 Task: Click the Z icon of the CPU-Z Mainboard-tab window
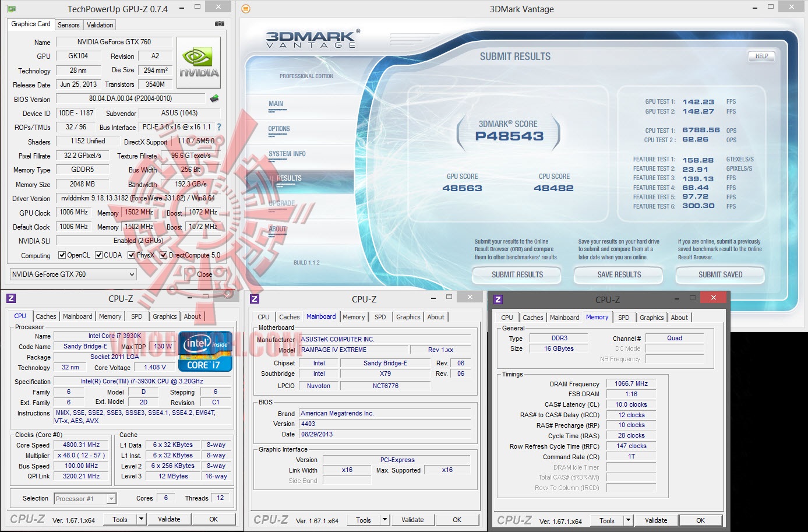255,299
